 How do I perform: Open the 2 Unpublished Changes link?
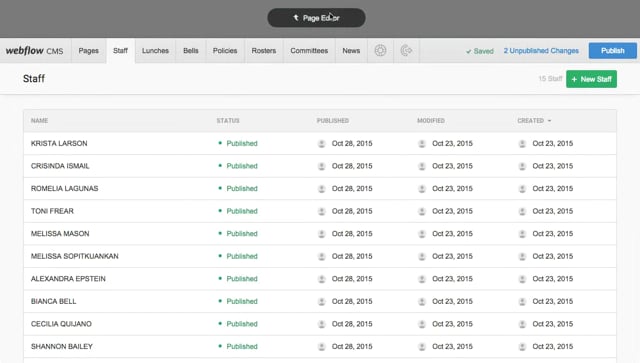541,51
